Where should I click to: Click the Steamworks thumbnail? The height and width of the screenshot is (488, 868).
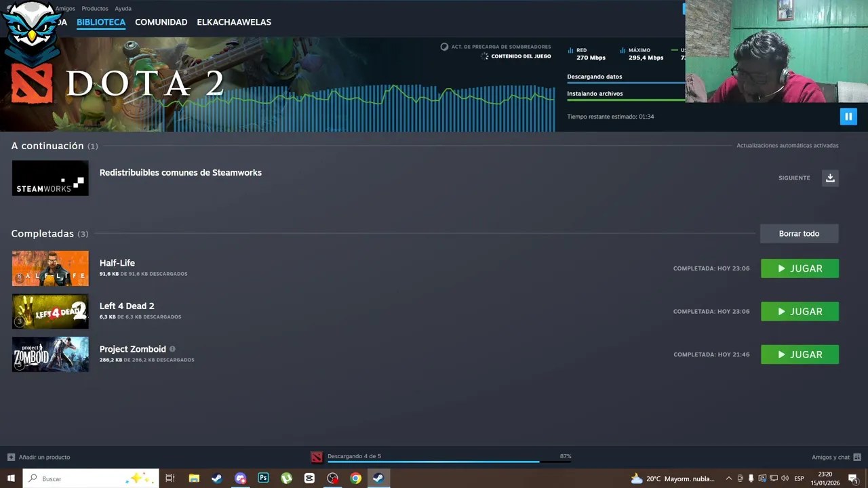(x=50, y=178)
